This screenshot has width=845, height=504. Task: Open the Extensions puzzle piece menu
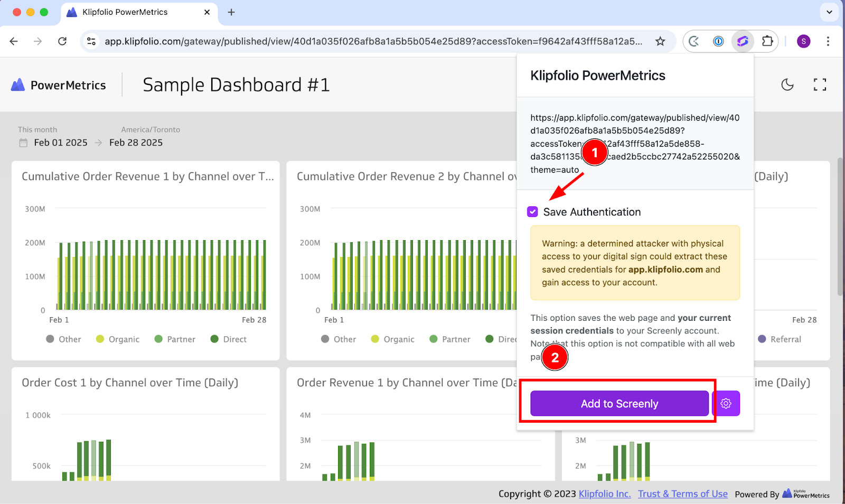767,41
